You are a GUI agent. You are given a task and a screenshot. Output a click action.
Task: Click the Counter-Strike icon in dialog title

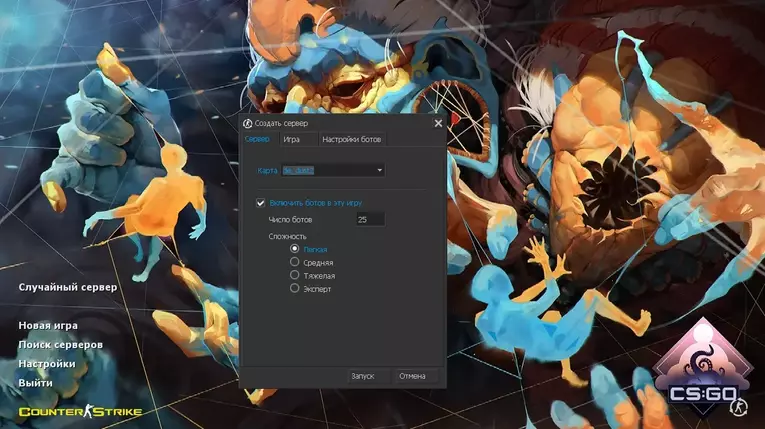click(248, 123)
